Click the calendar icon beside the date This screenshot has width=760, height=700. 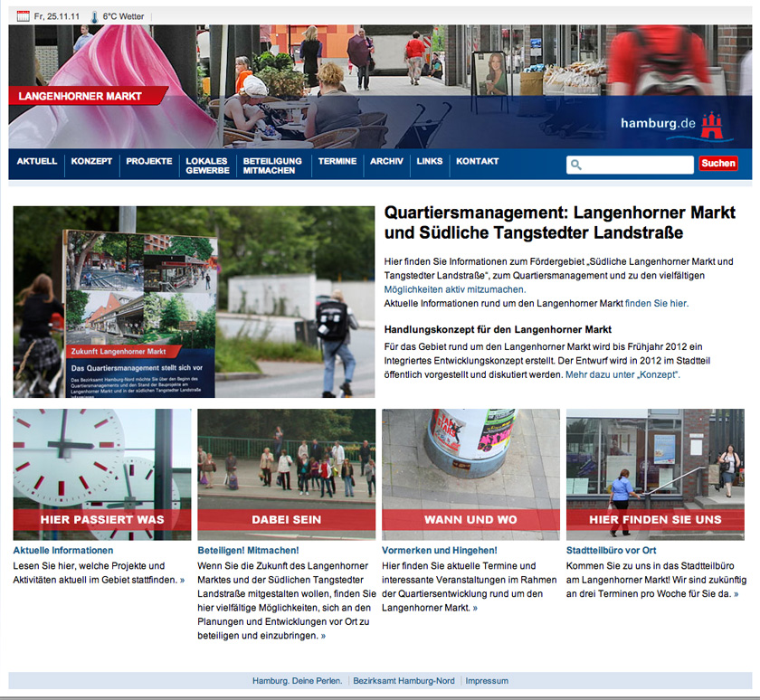(23, 16)
